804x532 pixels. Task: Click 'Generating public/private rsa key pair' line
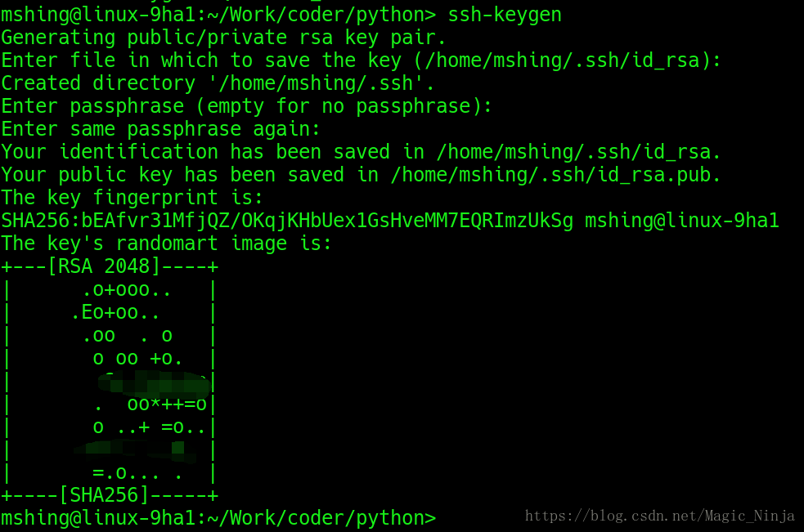pos(223,38)
